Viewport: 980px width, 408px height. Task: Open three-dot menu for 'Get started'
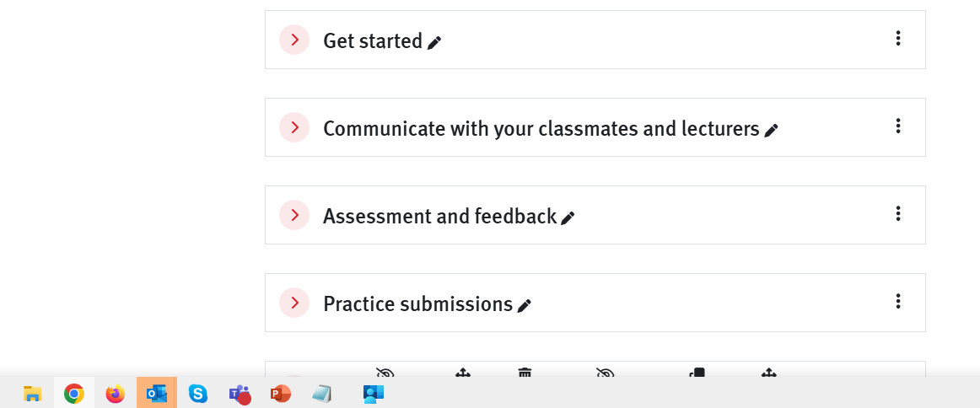coord(897,39)
